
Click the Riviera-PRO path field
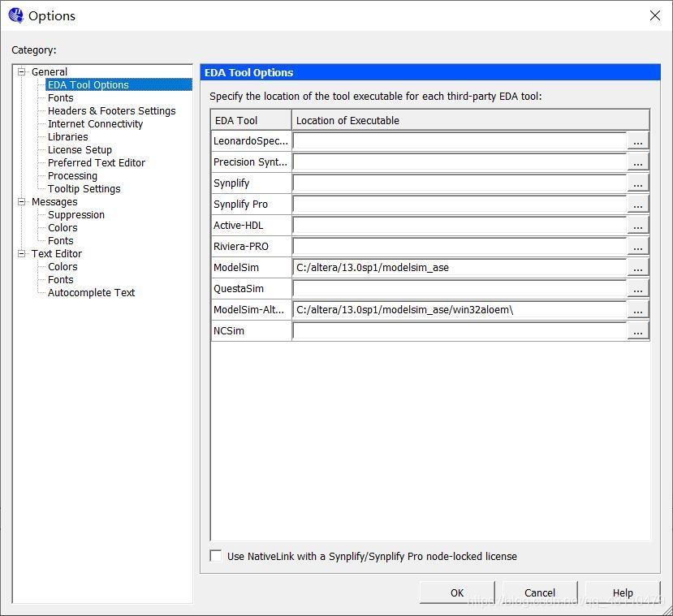(x=459, y=246)
